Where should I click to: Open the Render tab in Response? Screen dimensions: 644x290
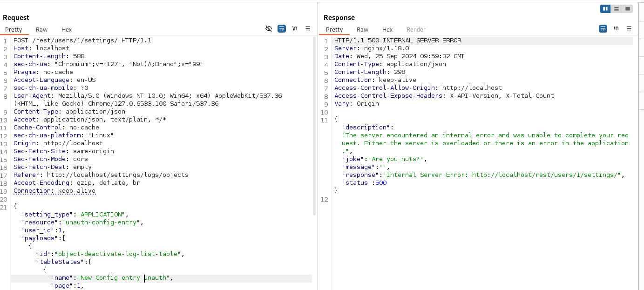click(x=416, y=29)
